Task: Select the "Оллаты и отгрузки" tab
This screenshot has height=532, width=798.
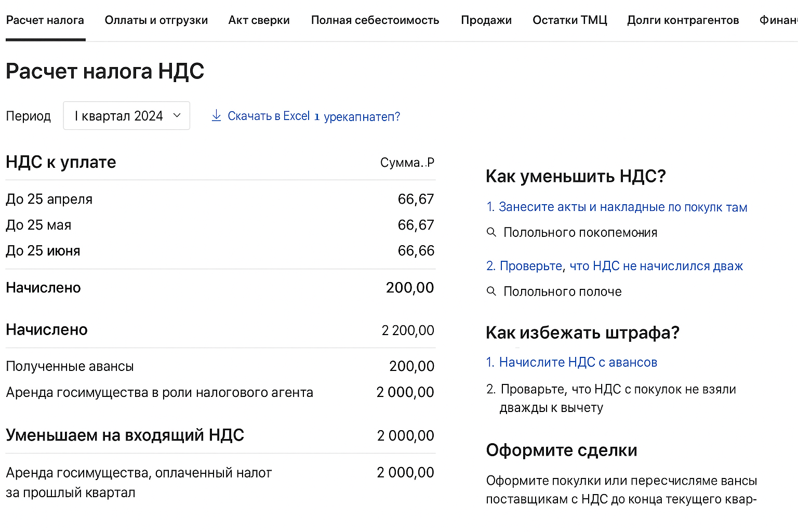Action: [x=156, y=20]
